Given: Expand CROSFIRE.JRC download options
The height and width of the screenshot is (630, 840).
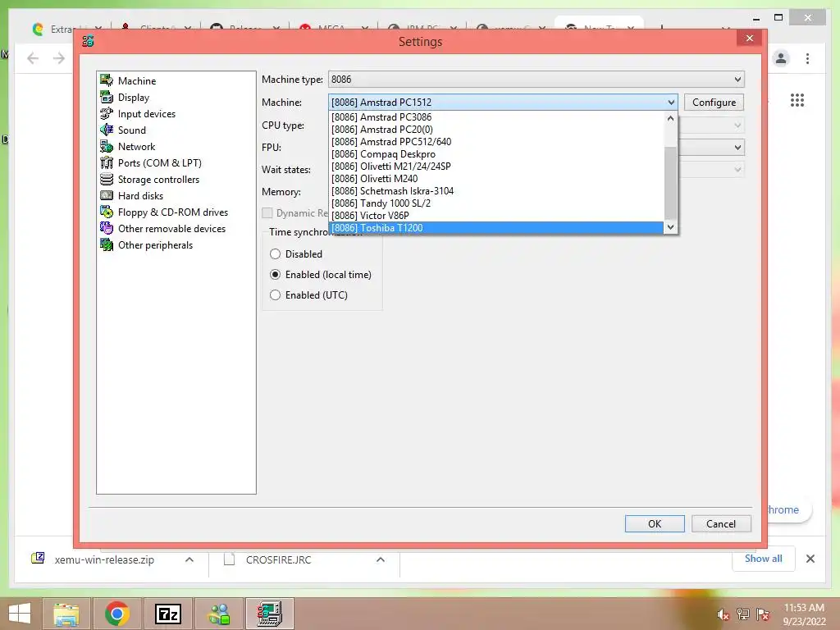Looking at the screenshot, I should click(x=381, y=559).
